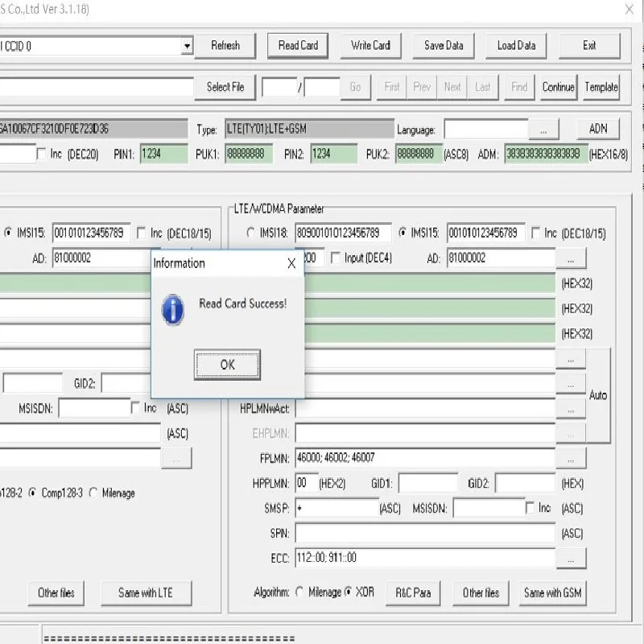Viewport: 644px width, 644px height.
Task: Click the FPLMN field
Action: pos(425,457)
